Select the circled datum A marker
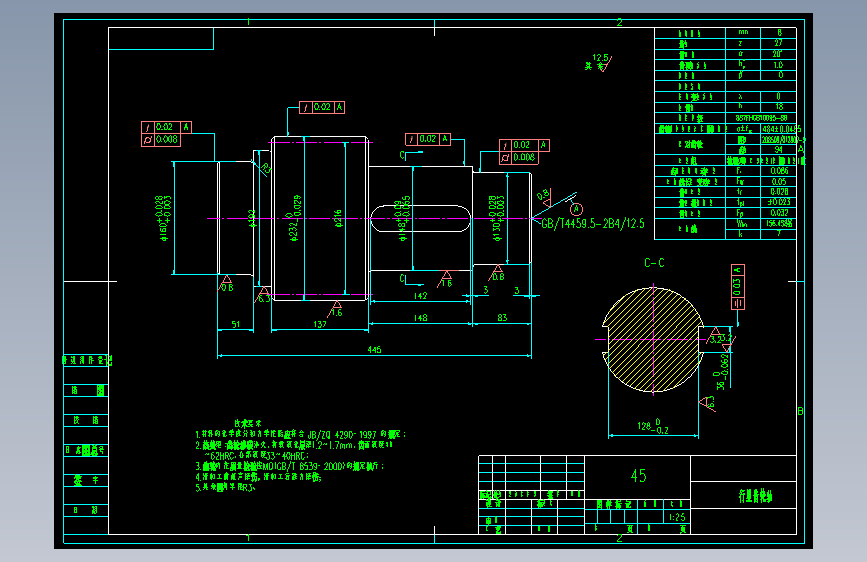 point(576,209)
